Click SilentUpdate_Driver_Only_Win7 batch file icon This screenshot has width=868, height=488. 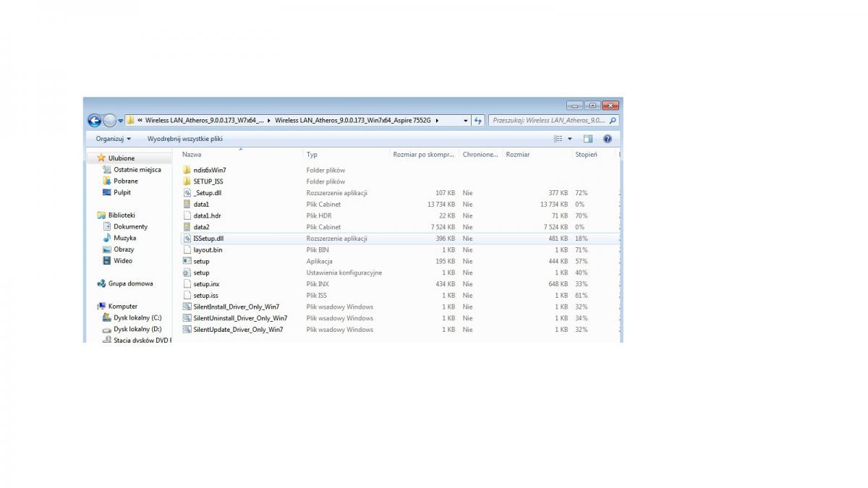click(x=187, y=330)
